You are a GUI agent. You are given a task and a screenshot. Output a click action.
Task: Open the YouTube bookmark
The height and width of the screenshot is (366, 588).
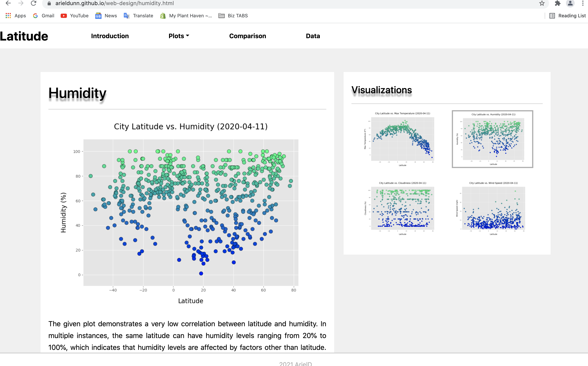[x=74, y=16]
